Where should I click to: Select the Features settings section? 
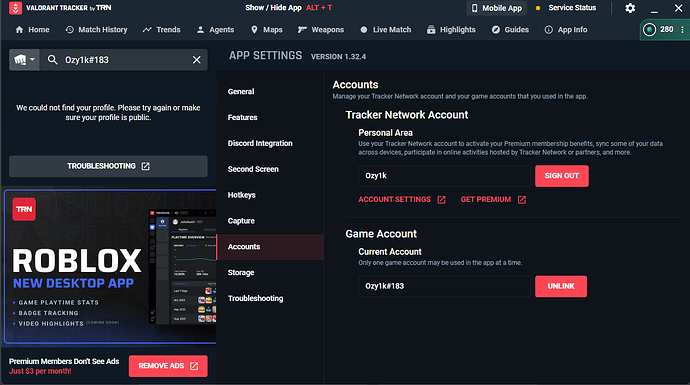pos(270,117)
